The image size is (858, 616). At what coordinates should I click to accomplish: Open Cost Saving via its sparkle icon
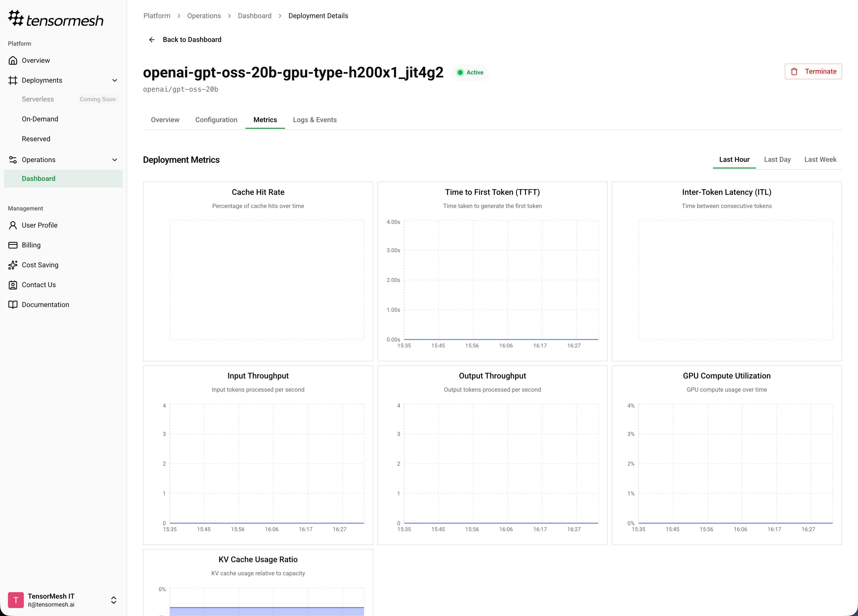click(x=12, y=265)
